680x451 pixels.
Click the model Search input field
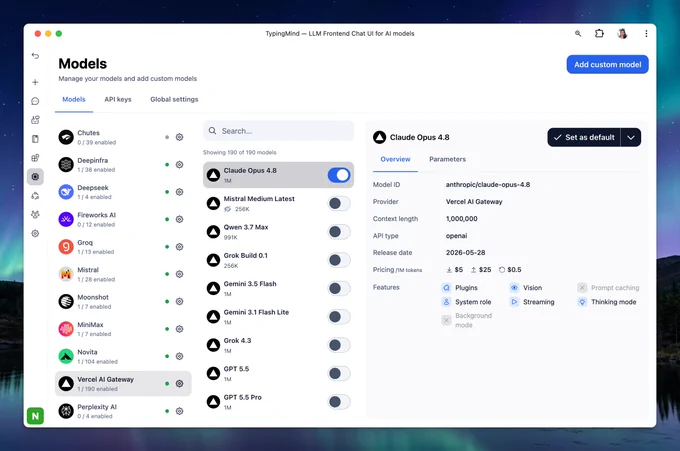pos(278,131)
